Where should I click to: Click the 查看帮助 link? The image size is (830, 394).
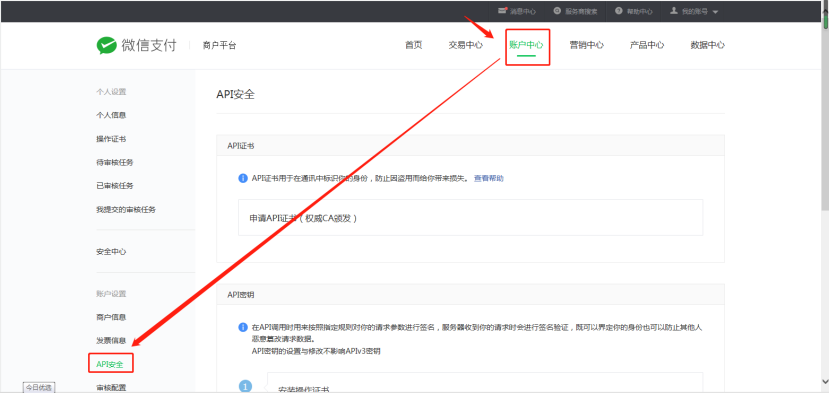(489, 178)
